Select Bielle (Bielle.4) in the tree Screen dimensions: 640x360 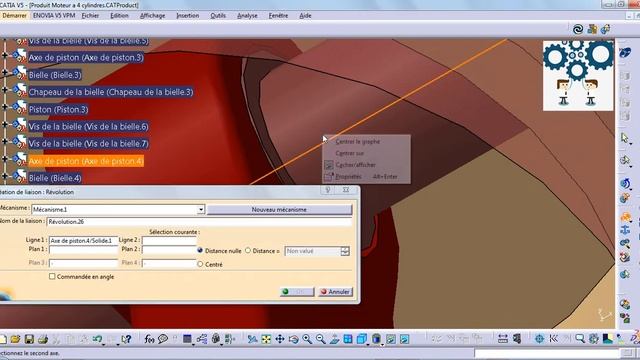pos(55,178)
